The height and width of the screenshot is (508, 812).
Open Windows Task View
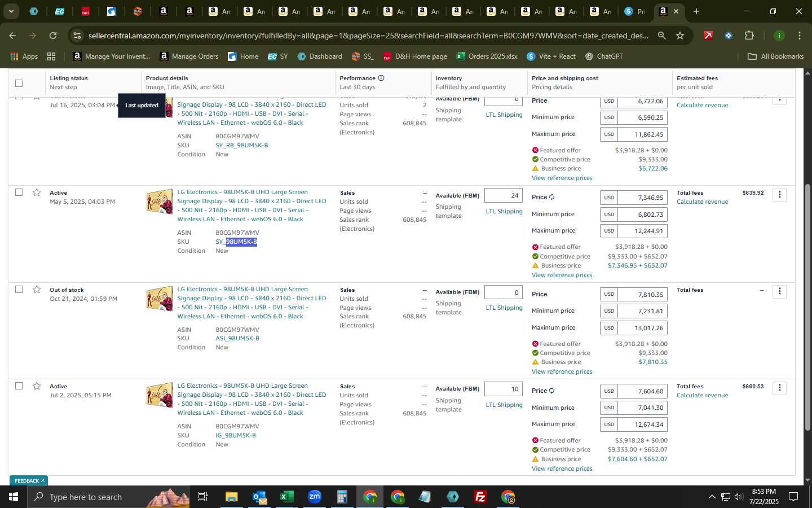click(203, 497)
